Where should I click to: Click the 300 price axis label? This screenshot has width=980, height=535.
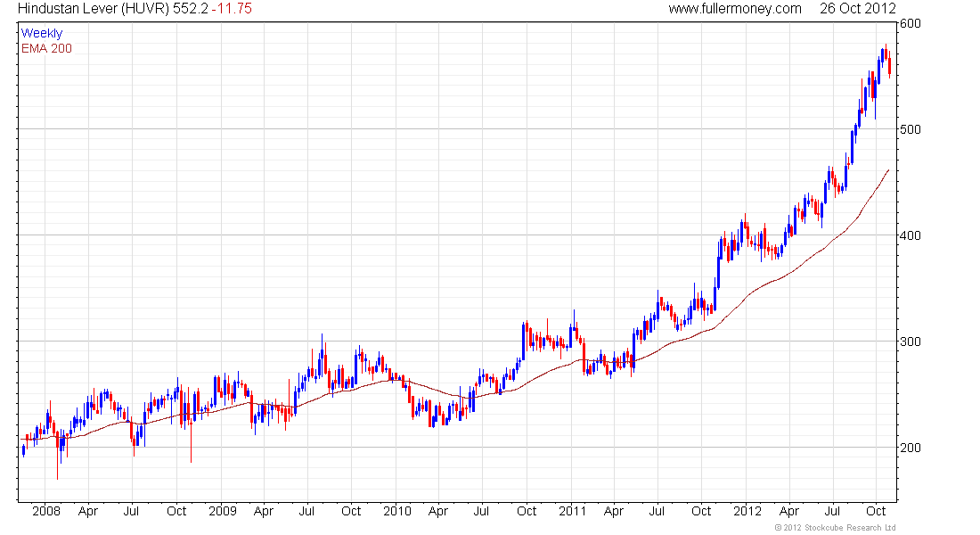click(x=911, y=342)
